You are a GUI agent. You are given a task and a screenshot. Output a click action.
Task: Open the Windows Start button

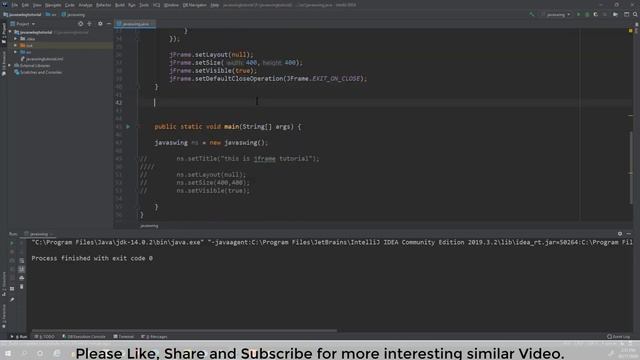pyautogui.click(x=8, y=353)
